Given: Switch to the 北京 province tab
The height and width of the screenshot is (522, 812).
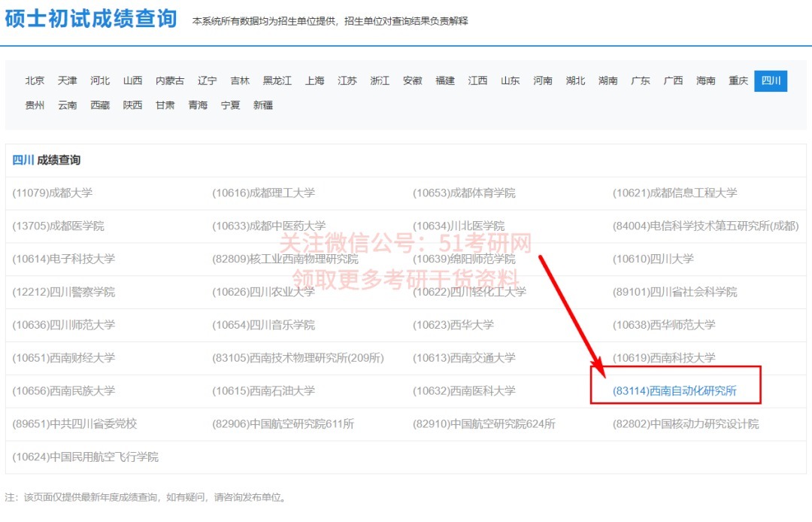Looking at the screenshot, I should (x=35, y=80).
